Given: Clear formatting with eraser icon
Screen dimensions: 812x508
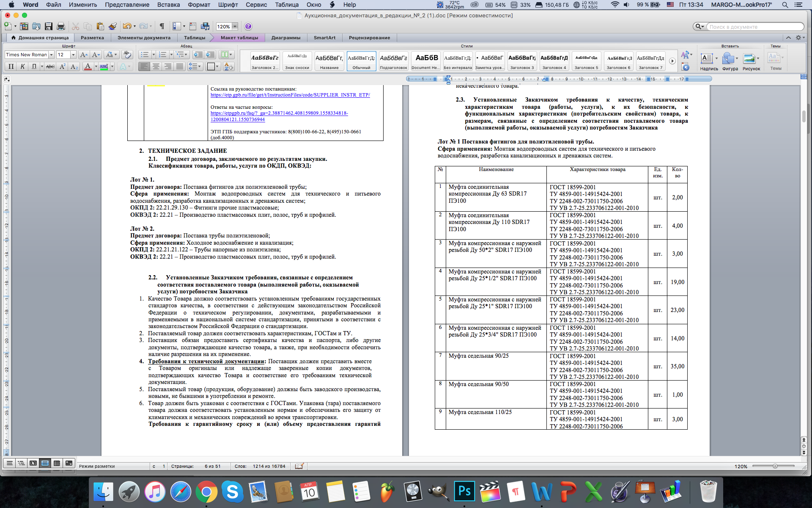Looking at the screenshot, I should pos(127,55).
